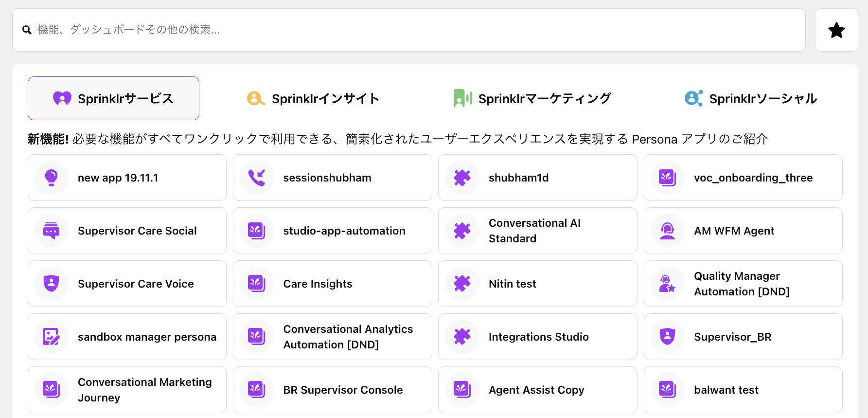Click the green Sprinklrマーケティング logo
Viewport: 868px width, 418px height.
(462, 98)
